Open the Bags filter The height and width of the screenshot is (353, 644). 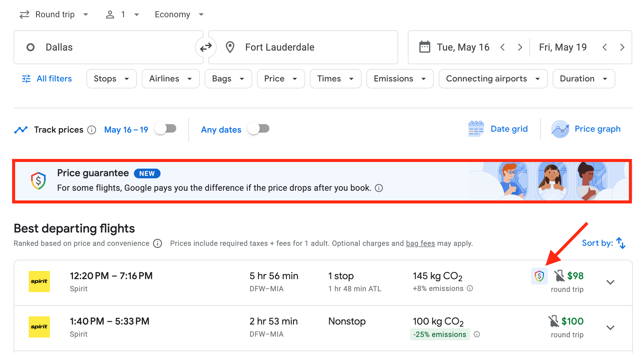(228, 79)
